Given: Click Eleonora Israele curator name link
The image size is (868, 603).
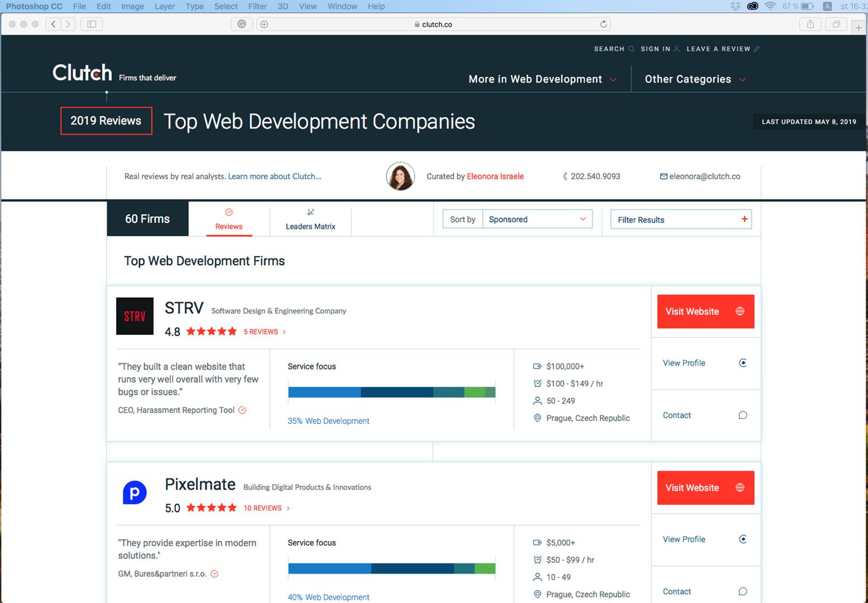Looking at the screenshot, I should click(495, 176).
